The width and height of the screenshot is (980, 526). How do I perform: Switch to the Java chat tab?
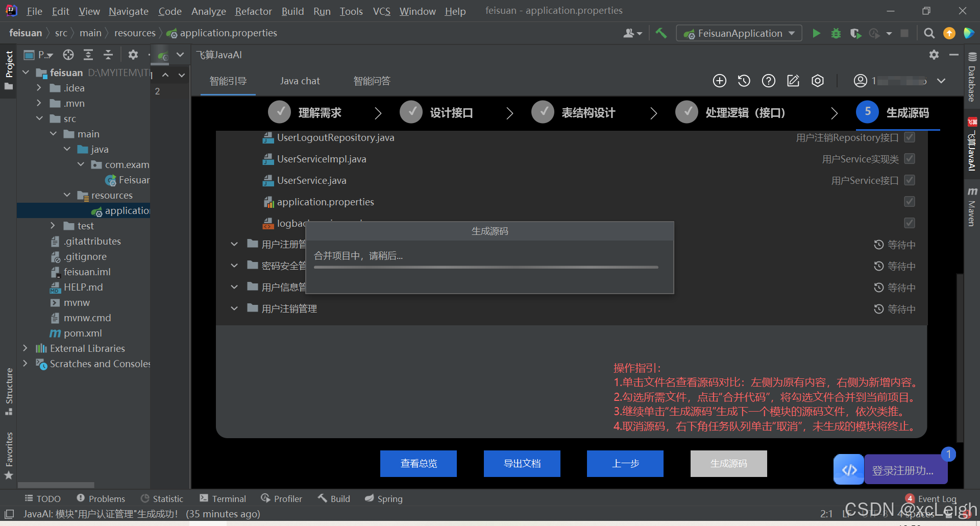click(300, 81)
